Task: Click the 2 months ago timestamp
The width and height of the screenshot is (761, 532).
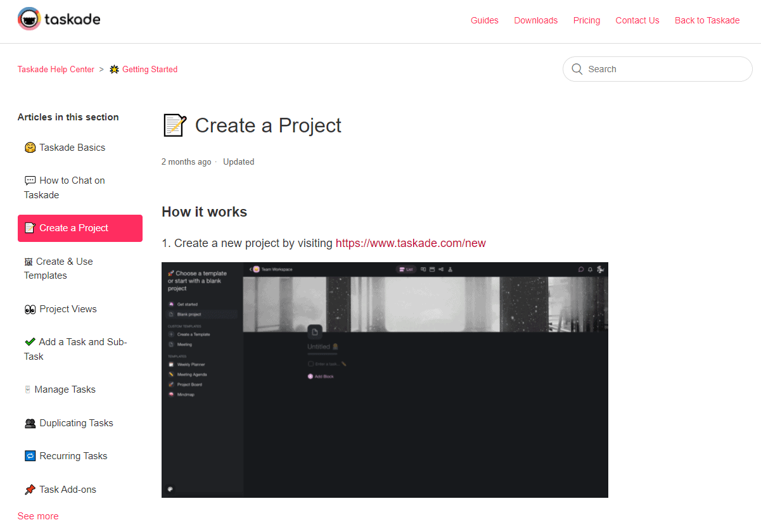Action: [x=186, y=162]
